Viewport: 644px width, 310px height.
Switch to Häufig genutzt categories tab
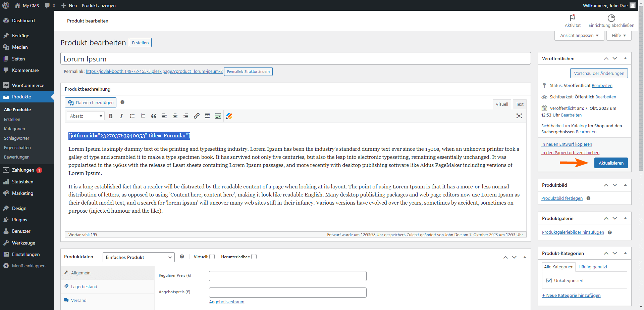tap(593, 267)
